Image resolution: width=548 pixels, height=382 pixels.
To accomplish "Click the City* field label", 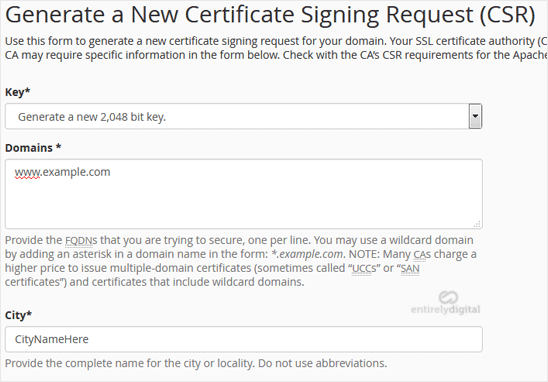I will [18, 315].
